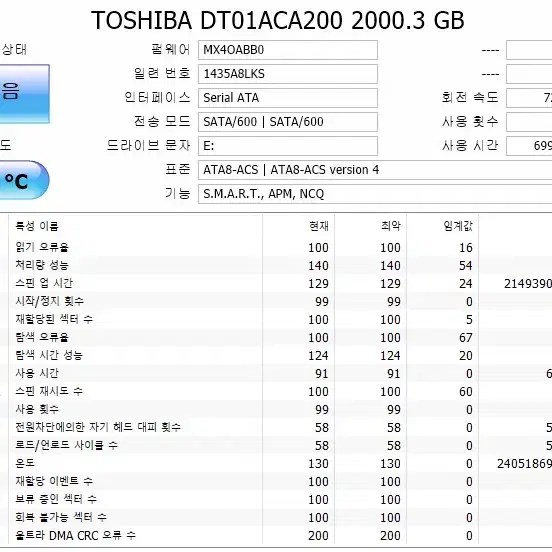The image size is (552, 552).
Task: Select the 사용 시간 row in attribute list
Action: click(276, 373)
